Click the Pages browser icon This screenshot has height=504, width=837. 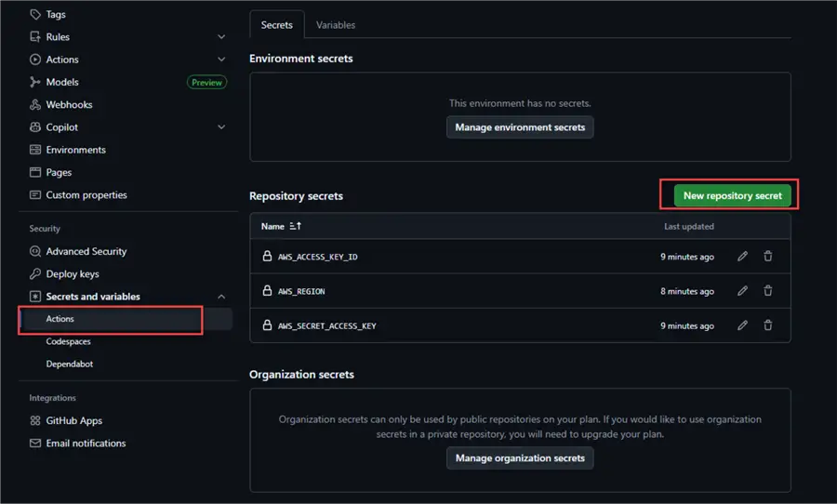[35, 172]
